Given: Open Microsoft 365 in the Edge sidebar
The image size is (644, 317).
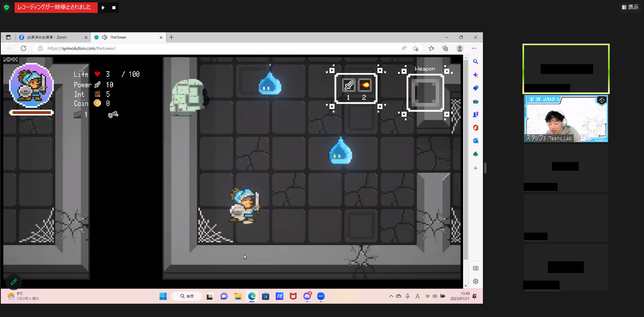Looking at the screenshot, I should click(x=476, y=128).
